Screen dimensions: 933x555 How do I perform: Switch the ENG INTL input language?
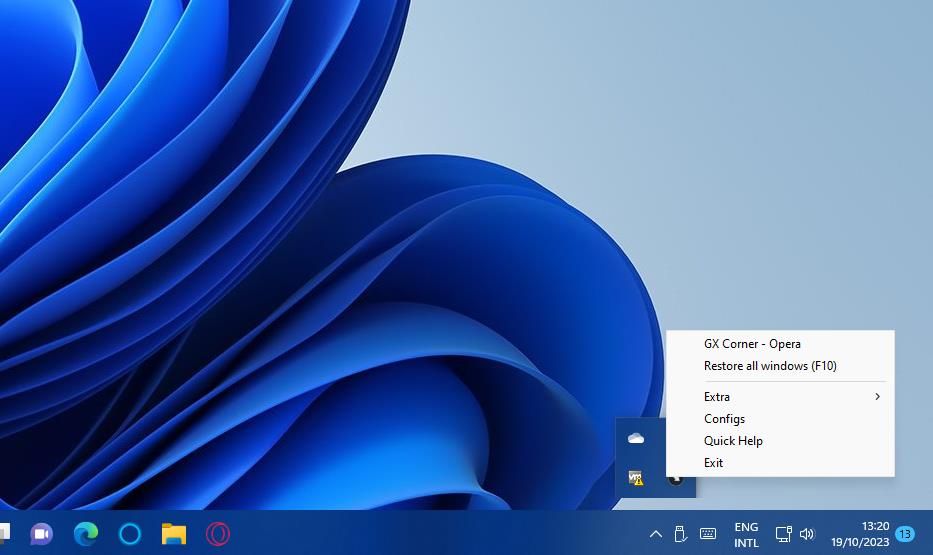(746, 534)
